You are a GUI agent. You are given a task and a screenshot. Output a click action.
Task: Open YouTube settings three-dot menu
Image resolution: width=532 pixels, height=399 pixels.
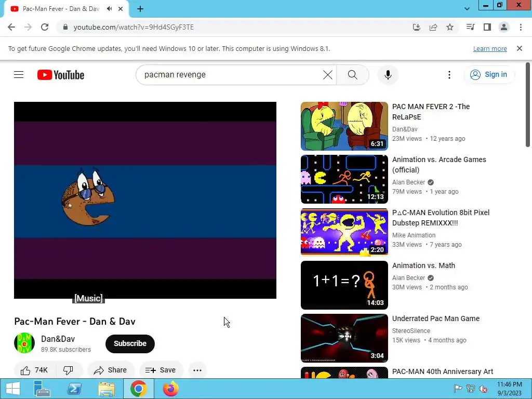[449, 75]
